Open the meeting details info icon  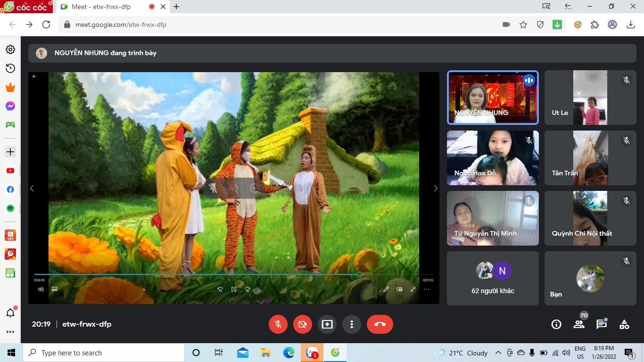click(x=556, y=324)
